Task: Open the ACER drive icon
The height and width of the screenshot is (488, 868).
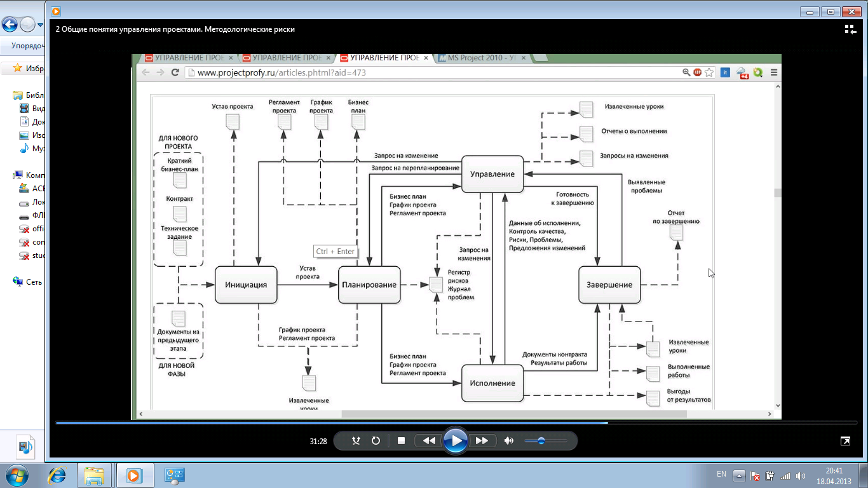Action: coord(25,189)
